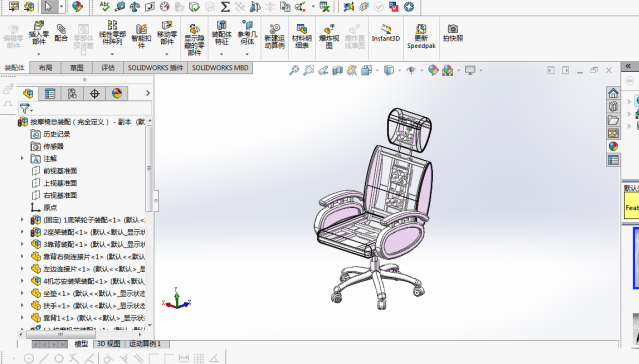Select 前视基准面 front plane in tree
The image size is (639, 364).
[x=60, y=171]
